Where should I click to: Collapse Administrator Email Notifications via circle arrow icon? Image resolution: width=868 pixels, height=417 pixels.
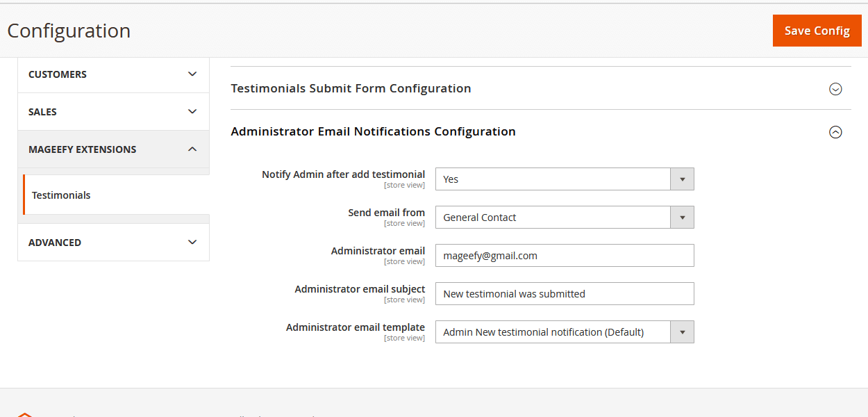pyautogui.click(x=835, y=132)
